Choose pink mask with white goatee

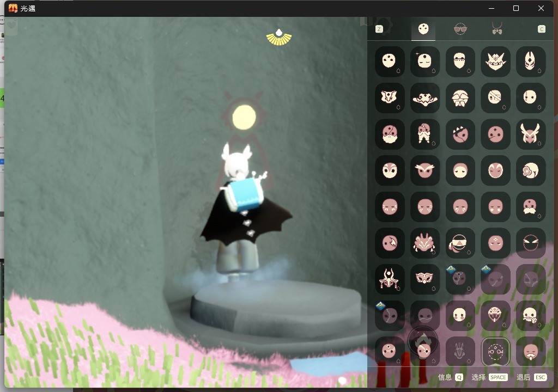pos(530,352)
